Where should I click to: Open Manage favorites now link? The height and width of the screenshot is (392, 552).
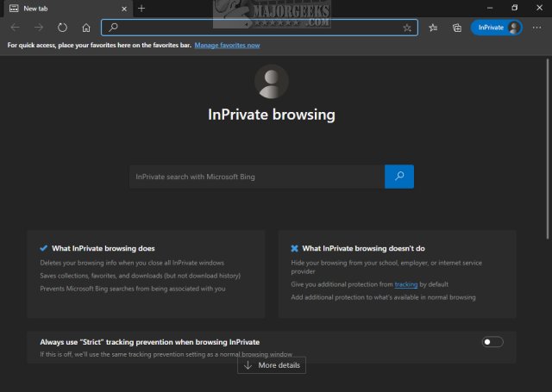[x=227, y=45]
